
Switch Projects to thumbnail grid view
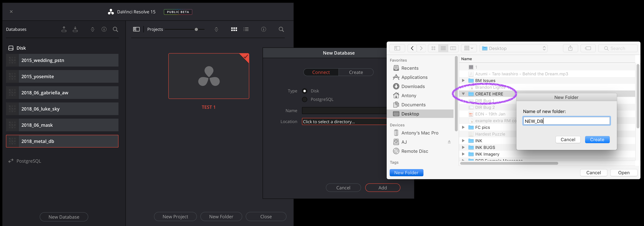pos(234,29)
